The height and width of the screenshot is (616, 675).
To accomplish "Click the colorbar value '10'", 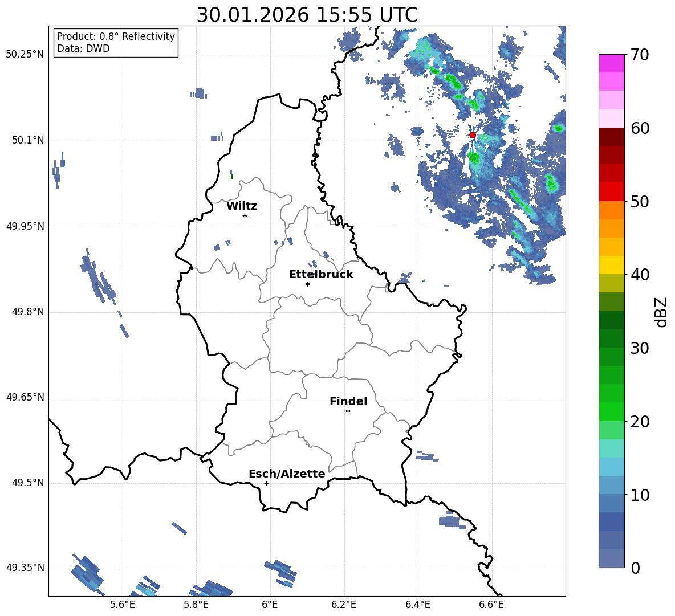I will click(639, 495).
